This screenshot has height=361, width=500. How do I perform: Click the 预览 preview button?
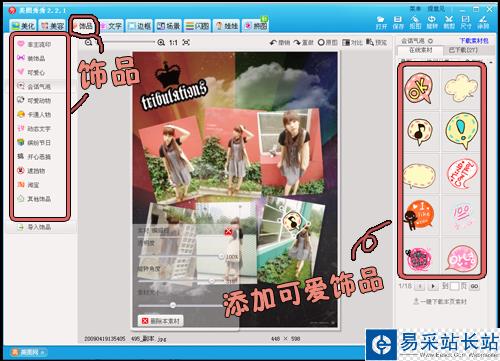coord(376,43)
